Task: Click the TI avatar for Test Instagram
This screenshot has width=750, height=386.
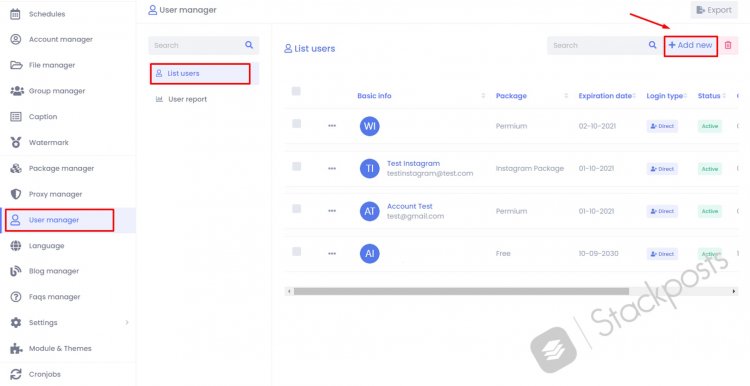Action: click(369, 168)
